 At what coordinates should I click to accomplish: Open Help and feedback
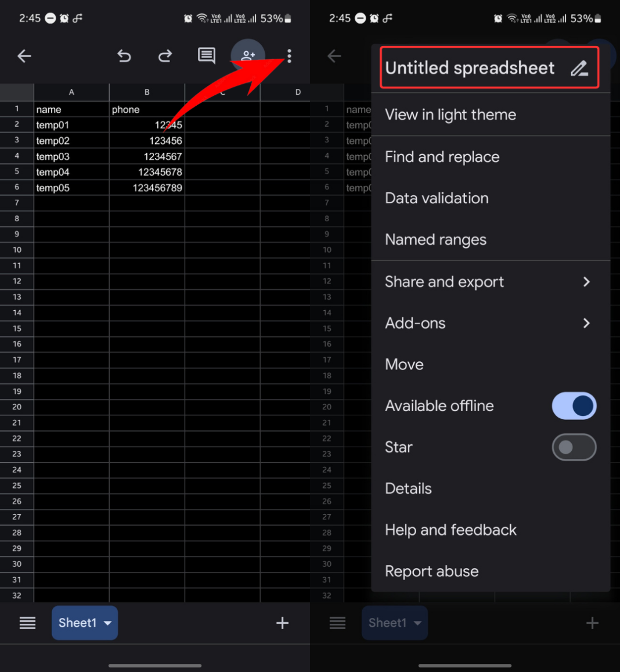click(450, 530)
